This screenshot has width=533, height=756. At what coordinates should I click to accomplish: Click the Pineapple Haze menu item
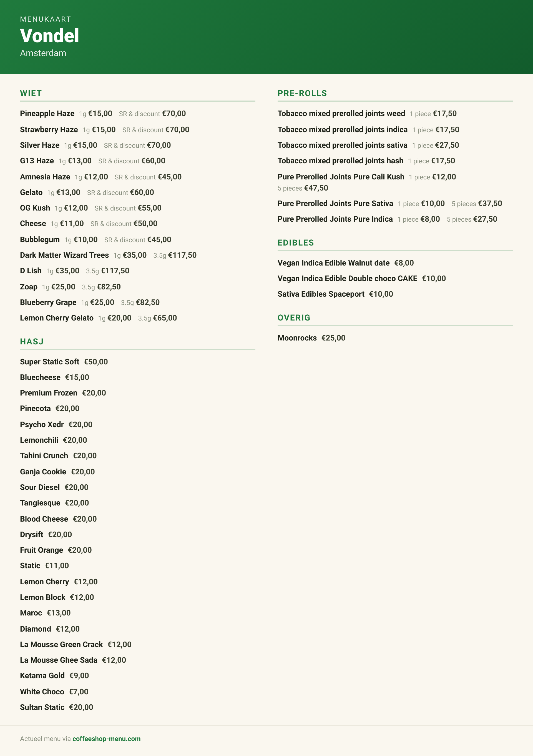(47, 114)
